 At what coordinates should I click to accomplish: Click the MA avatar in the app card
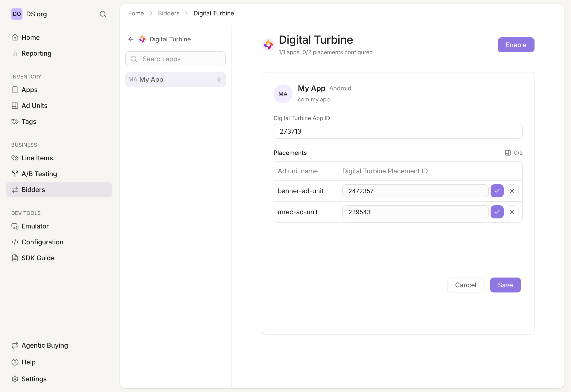point(283,94)
